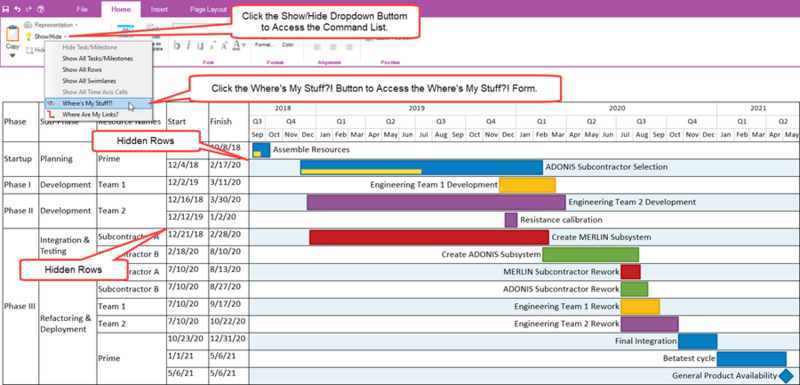
Task: Toggle underline formatting
Action: tap(200, 46)
